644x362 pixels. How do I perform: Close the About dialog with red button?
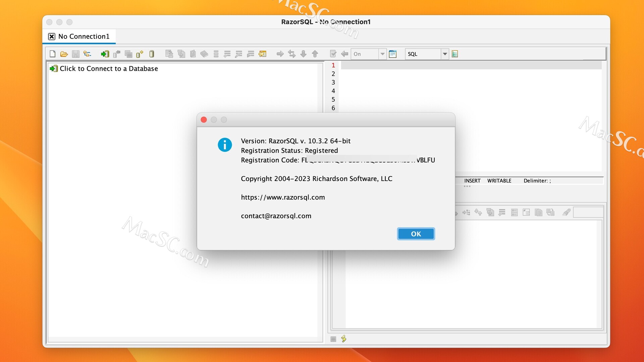(x=204, y=120)
